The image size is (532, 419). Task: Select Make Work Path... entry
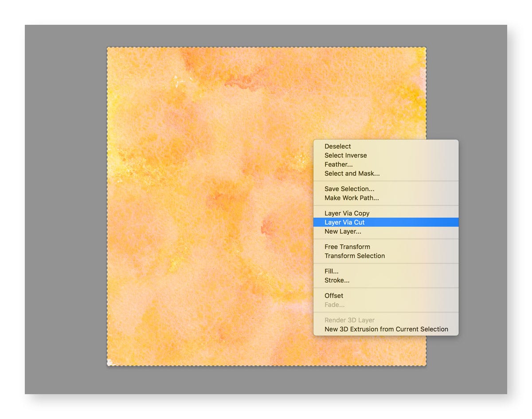pyautogui.click(x=386, y=198)
